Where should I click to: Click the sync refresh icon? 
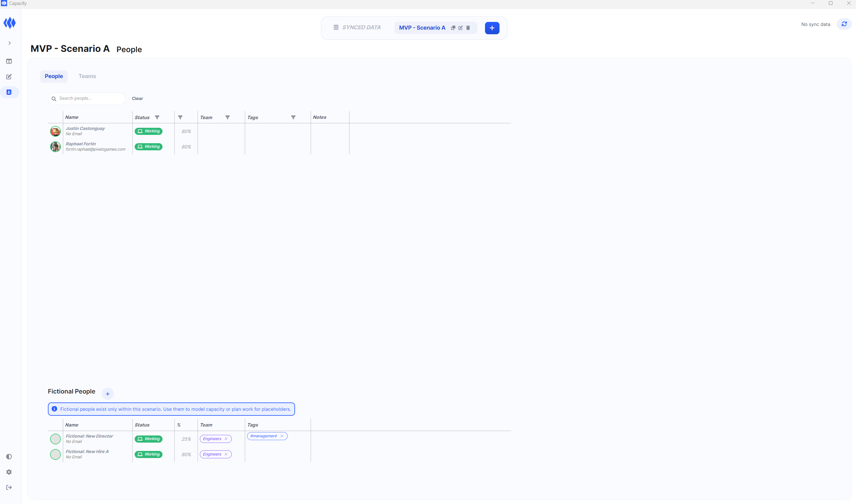click(x=844, y=24)
